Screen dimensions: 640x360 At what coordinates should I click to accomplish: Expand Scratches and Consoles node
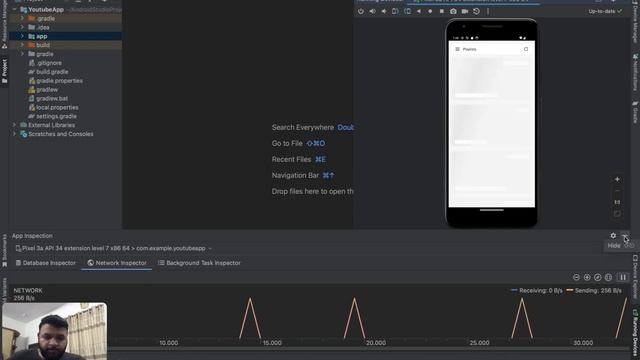click(x=15, y=134)
